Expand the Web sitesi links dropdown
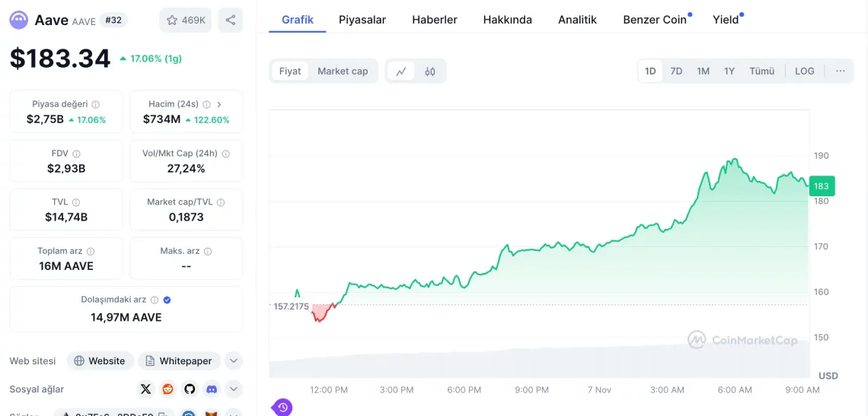This screenshot has width=868, height=416. click(x=234, y=361)
